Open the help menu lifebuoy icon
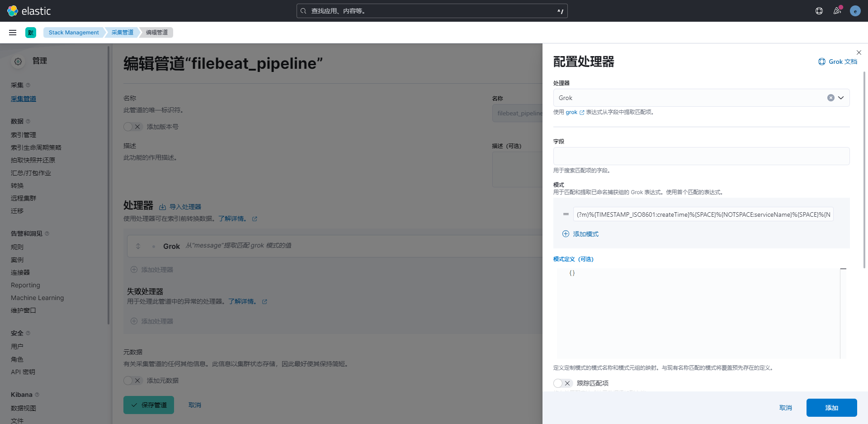This screenshot has height=424, width=868. point(819,11)
